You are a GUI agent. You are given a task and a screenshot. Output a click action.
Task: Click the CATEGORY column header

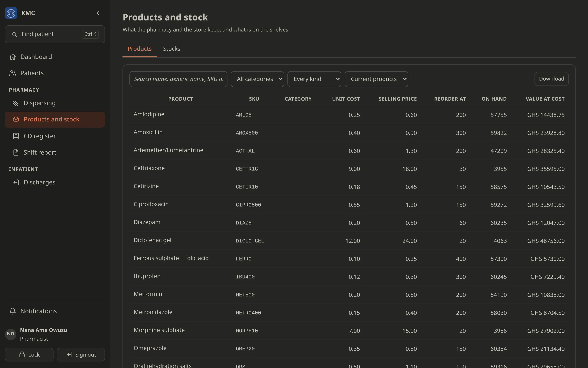click(298, 99)
